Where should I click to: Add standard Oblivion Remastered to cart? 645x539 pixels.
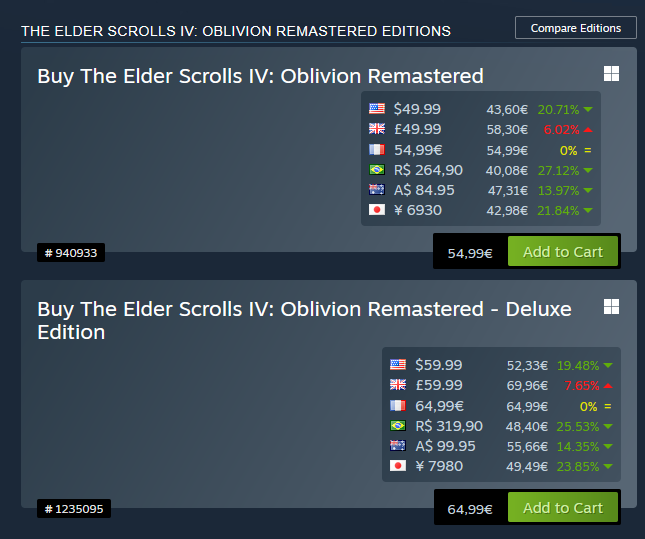click(562, 252)
